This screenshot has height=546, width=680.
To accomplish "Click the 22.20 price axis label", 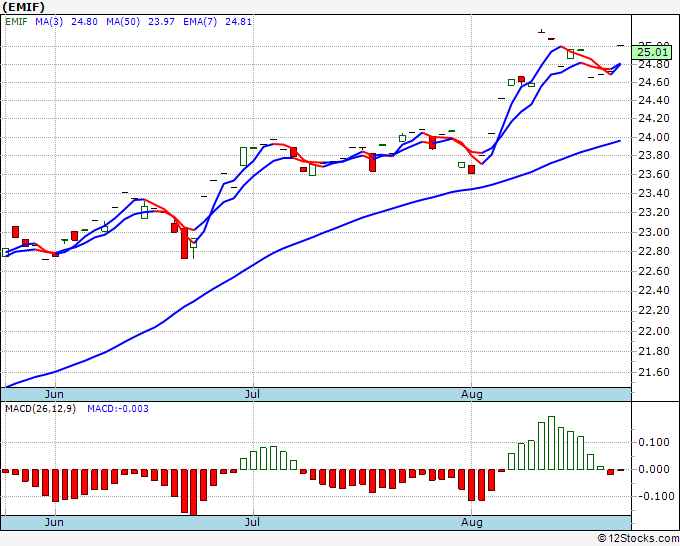I will [654, 311].
